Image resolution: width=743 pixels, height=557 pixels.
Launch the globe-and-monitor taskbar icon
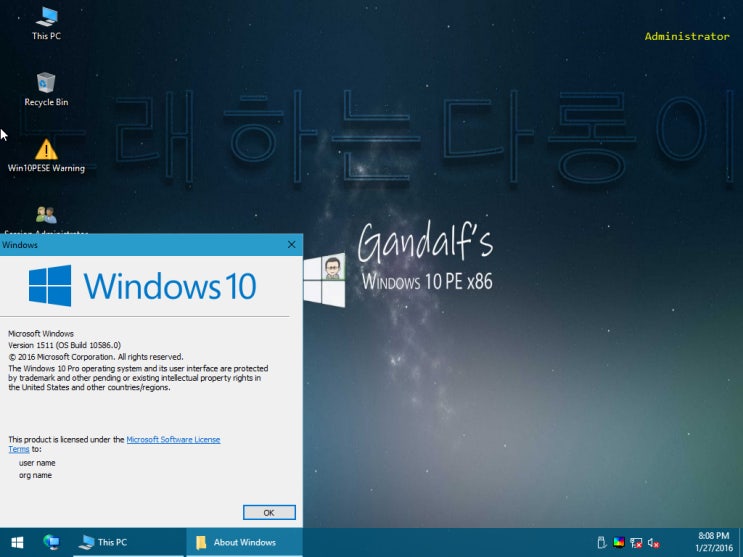pos(51,542)
